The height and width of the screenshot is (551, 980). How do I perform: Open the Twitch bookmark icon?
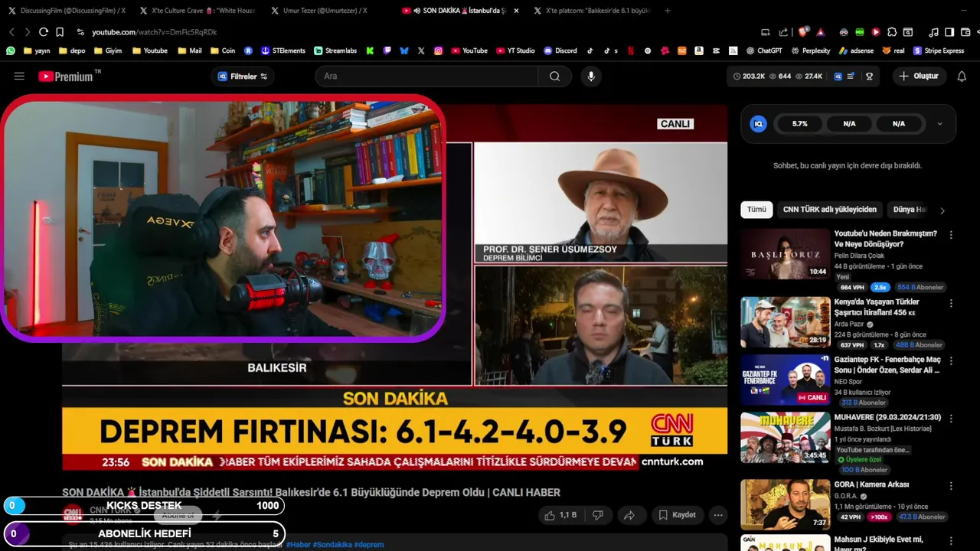(x=387, y=51)
